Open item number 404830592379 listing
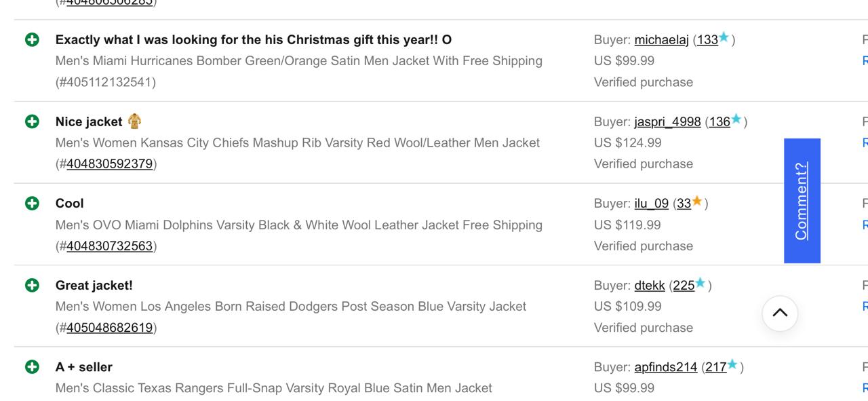868x401 pixels. pos(109,164)
